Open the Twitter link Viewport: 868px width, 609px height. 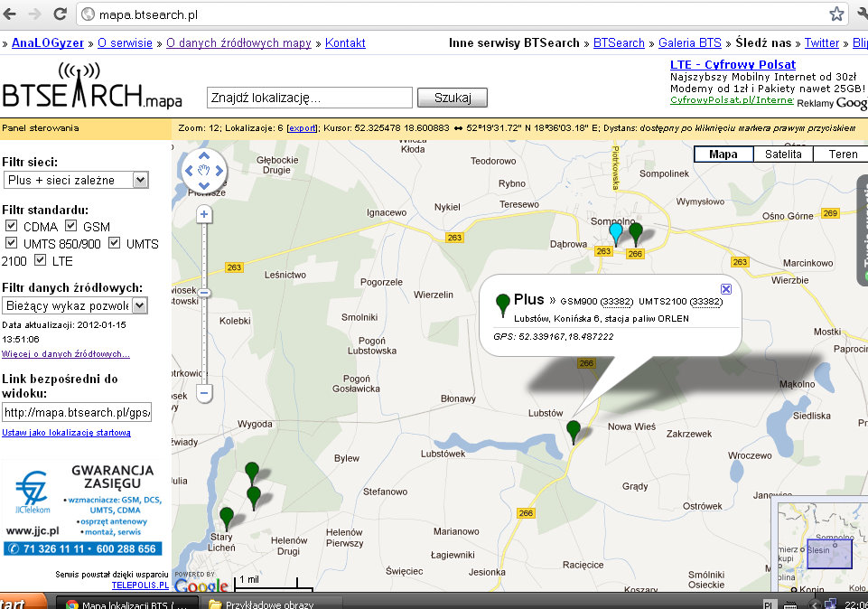coord(822,42)
